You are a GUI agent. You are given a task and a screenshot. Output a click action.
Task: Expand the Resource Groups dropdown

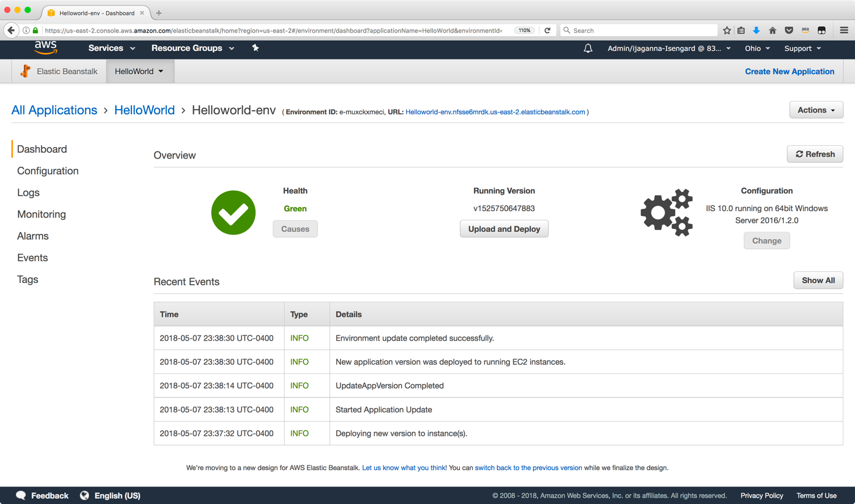[x=193, y=48]
